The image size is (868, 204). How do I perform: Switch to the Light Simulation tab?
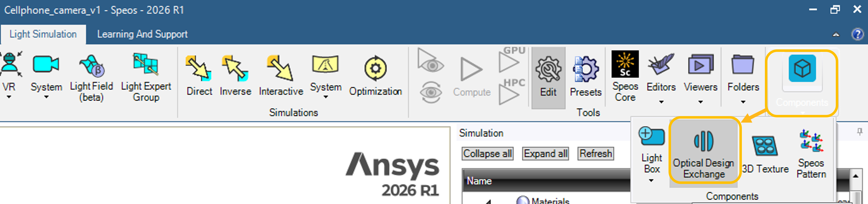[x=43, y=34]
